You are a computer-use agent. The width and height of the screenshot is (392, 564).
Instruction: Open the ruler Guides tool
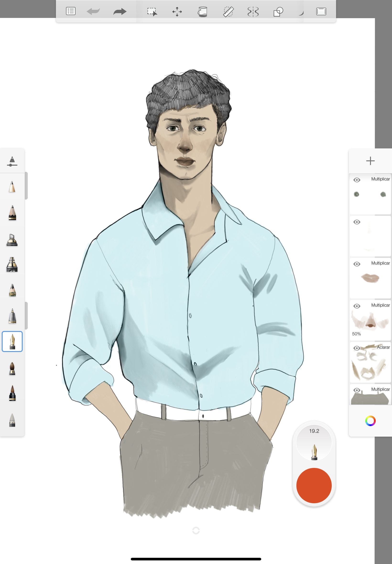228,11
